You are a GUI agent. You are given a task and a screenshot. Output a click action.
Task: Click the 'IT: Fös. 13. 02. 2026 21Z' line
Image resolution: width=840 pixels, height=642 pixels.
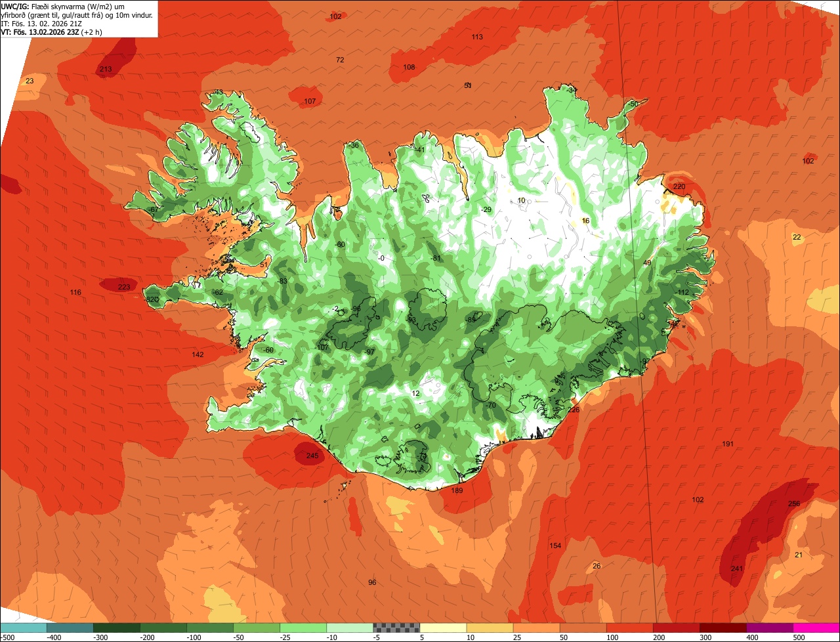point(41,23)
